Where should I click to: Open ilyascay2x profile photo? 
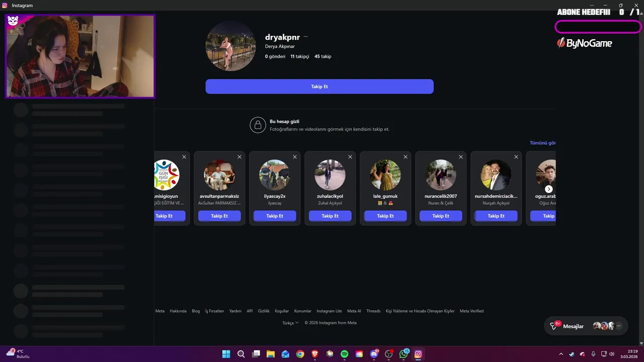point(275,175)
